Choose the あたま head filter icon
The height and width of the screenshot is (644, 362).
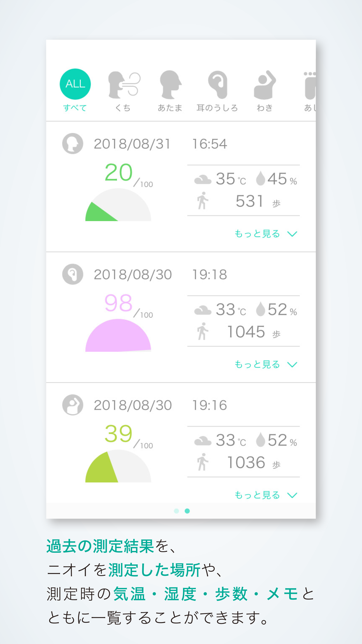pyautogui.click(x=170, y=85)
